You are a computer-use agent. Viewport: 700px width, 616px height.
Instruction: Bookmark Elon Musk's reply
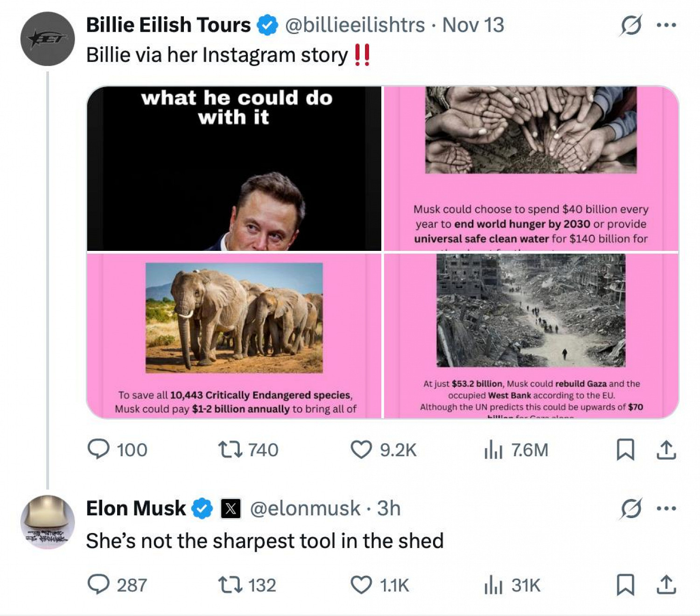[625, 585]
